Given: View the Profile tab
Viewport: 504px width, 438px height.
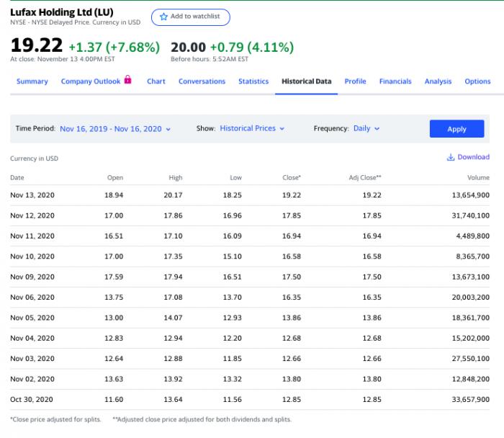Looking at the screenshot, I should pyautogui.click(x=355, y=81).
